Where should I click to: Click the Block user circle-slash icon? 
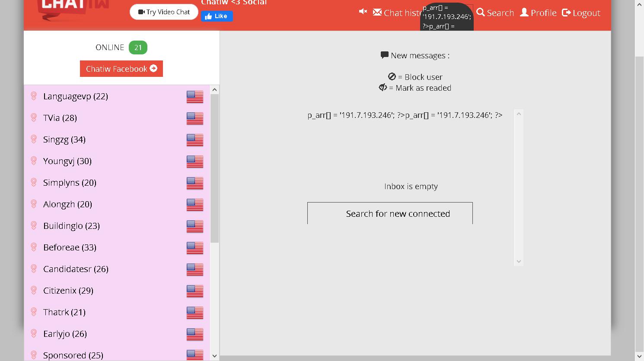pos(392,76)
